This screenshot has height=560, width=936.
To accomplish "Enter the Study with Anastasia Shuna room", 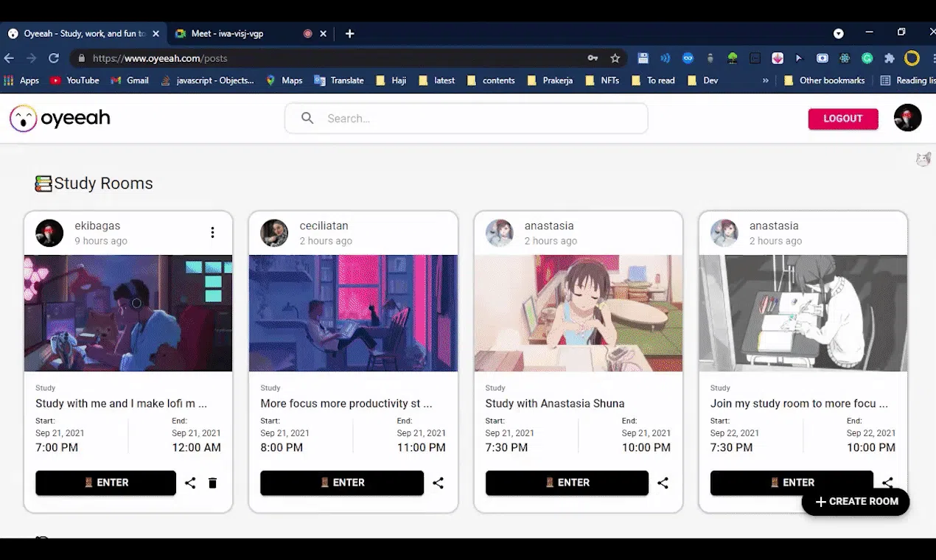I will 567,483.
